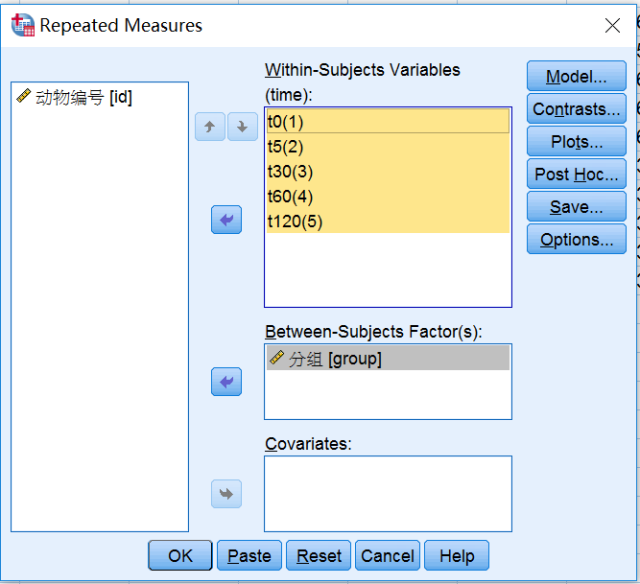The image size is (640, 584).
Task: Open the Options... dialog
Action: pos(576,239)
